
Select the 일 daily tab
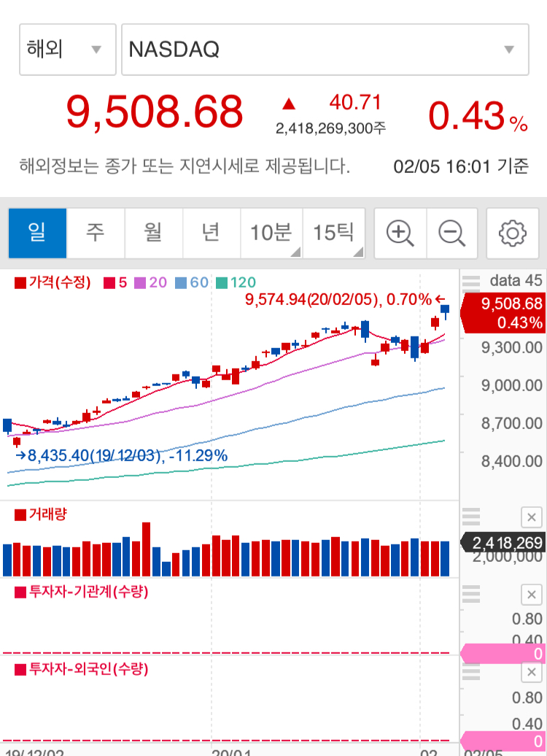point(38,234)
